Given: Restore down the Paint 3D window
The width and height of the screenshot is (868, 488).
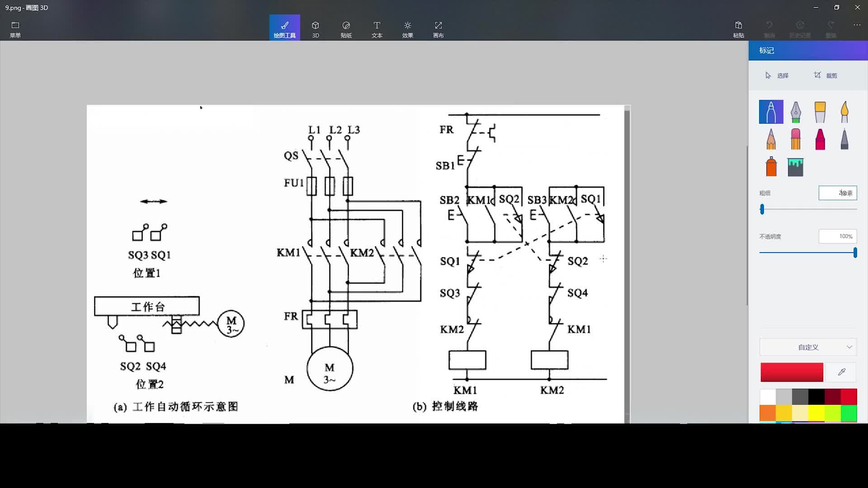Looking at the screenshot, I should pos(837,7).
